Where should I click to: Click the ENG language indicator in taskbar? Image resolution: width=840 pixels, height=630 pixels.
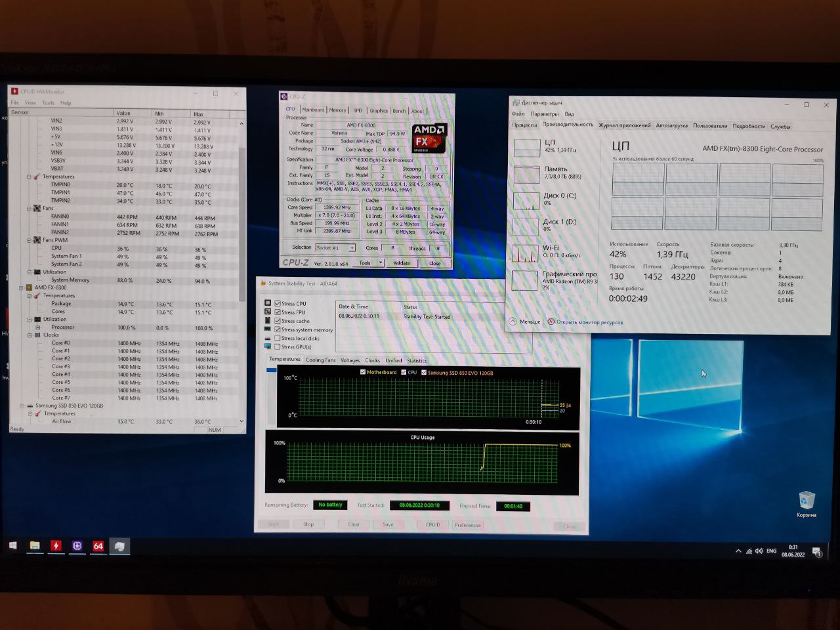771,551
